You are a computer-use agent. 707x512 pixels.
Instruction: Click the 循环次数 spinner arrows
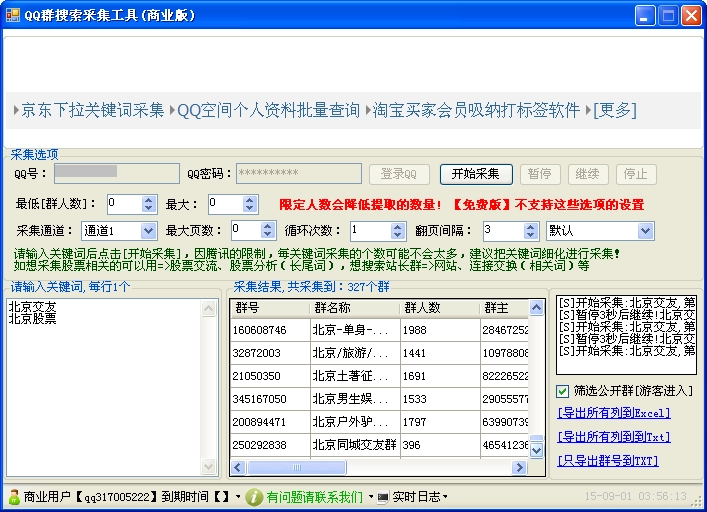(397, 231)
